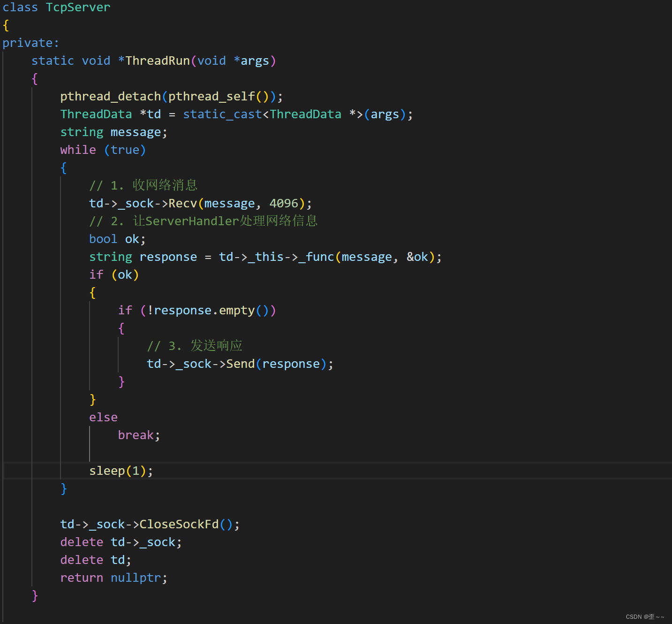Click the '*td' variable in ThreadData declaration
The image size is (672, 624).
click(x=151, y=114)
